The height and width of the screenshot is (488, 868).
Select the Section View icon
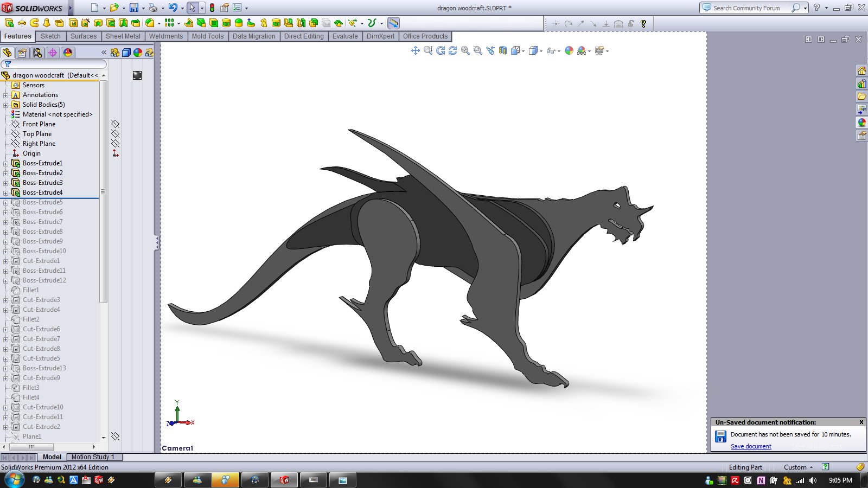click(x=503, y=50)
